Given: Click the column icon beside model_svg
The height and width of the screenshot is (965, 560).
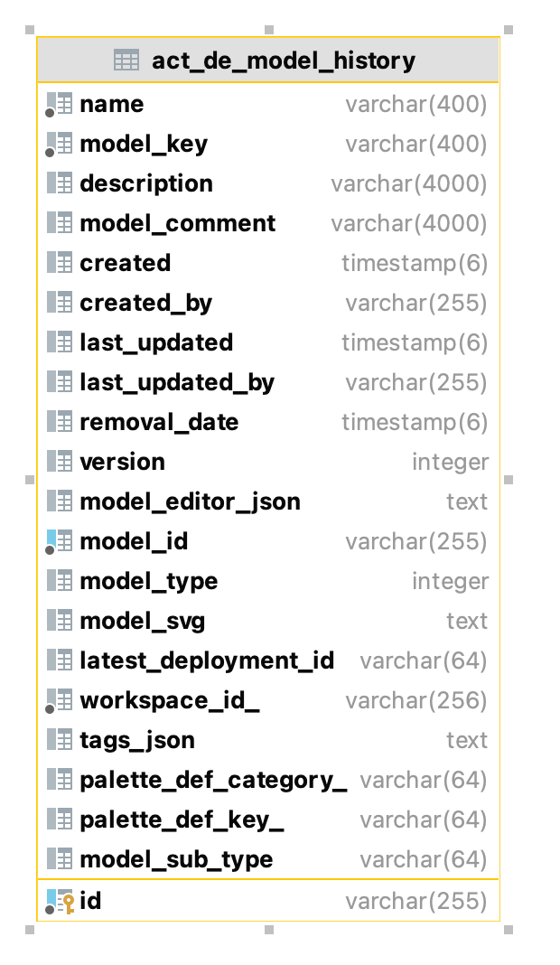Looking at the screenshot, I should tap(60, 622).
